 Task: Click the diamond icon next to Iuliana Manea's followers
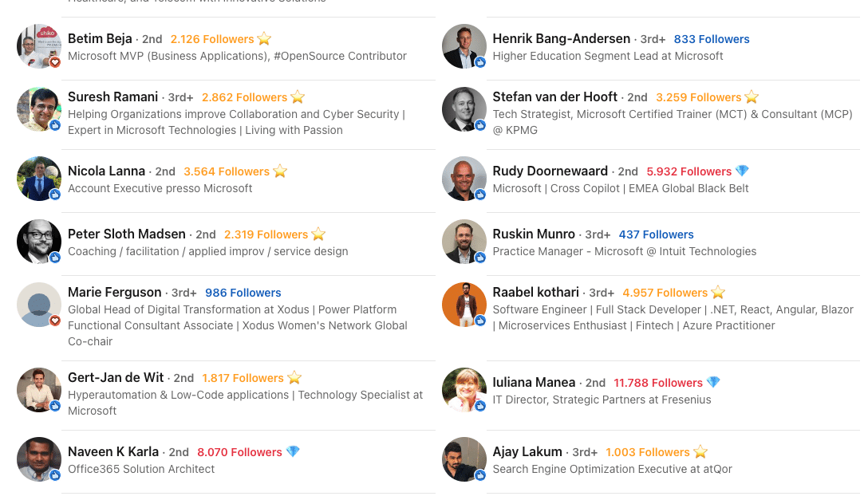tap(713, 382)
